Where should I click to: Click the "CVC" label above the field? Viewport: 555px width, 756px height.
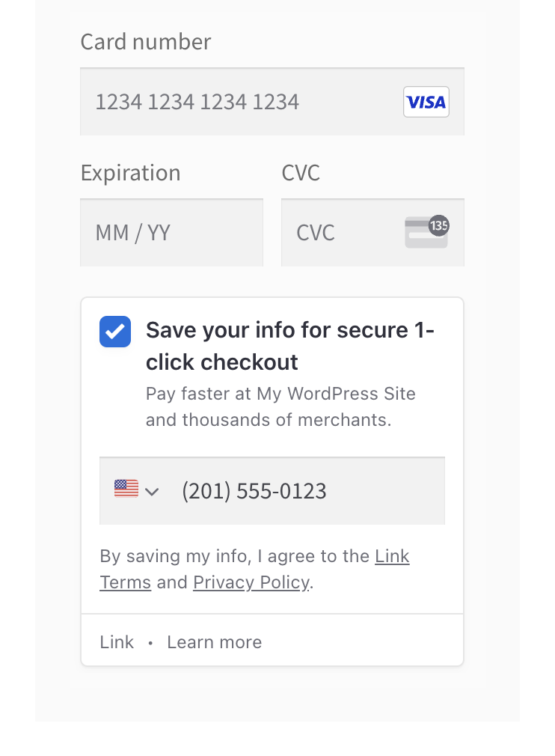pos(301,173)
